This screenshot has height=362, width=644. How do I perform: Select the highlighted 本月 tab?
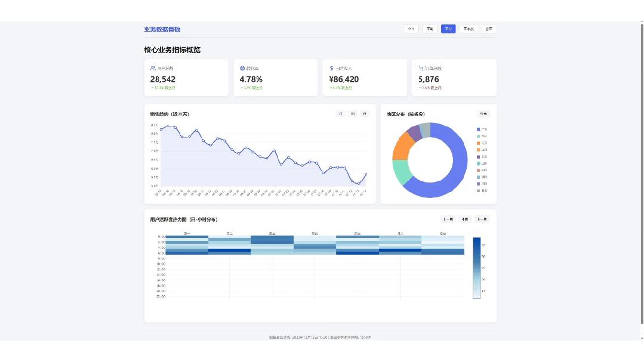point(448,29)
